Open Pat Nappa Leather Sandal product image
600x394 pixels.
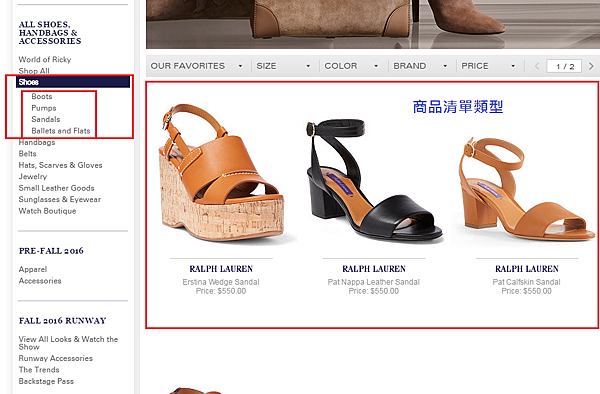pyautogui.click(x=374, y=181)
